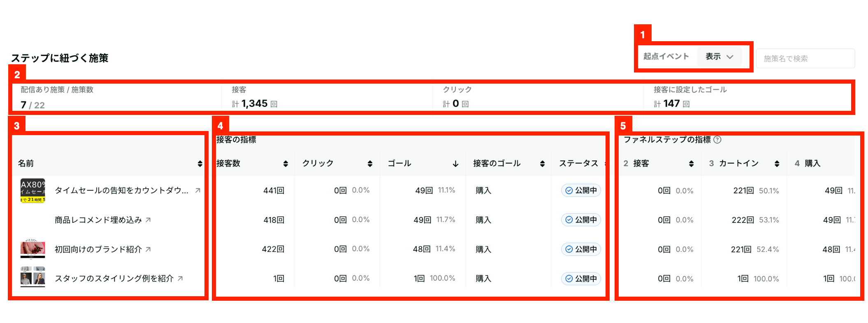The width and height of the screenshot is (868, 323).
Task: Click the タイムセール campaign thumbnail image
Action: [32, 191]
